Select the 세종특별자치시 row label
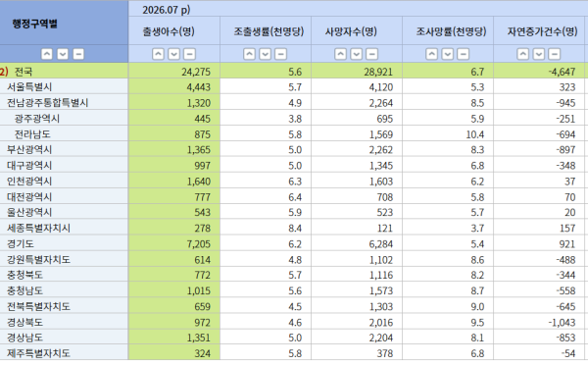Viewport: 588px width, 365px height. pyautogui.click(x=38, y=229)
